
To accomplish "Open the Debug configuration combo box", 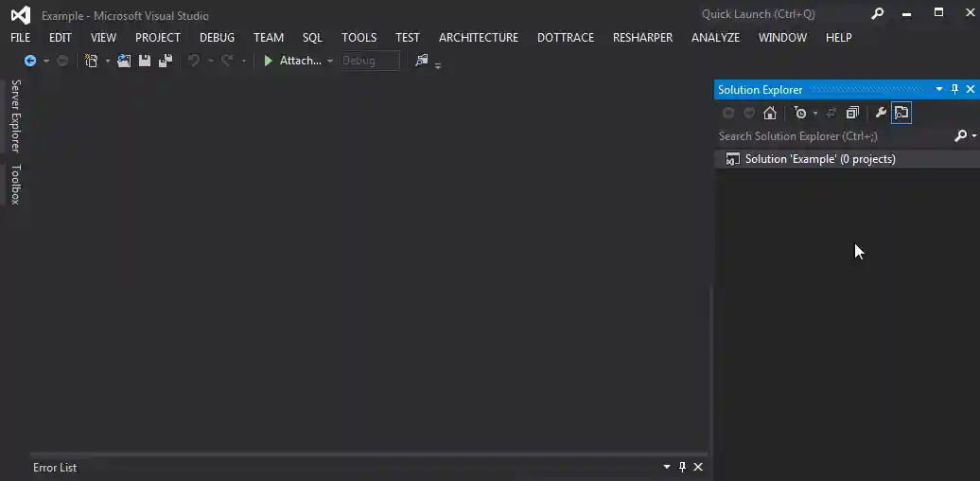I will point(369,61).
